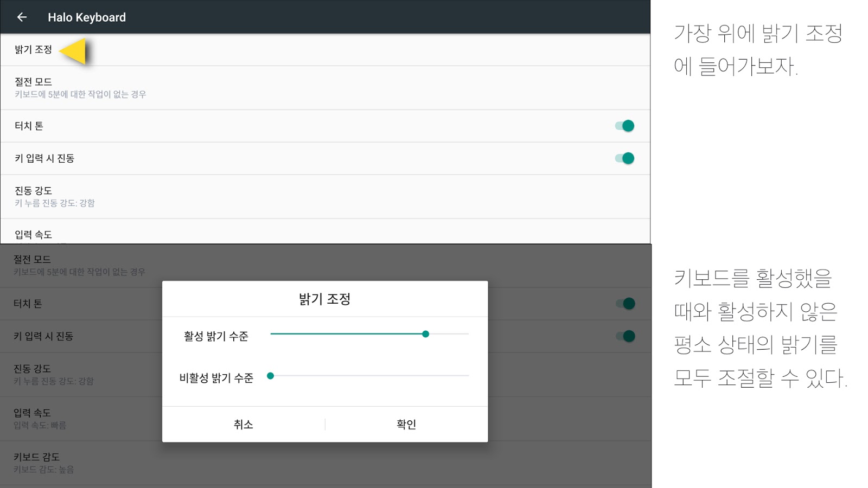Click 확인 to confirm the brightness dialog
This screenshot has width=868, height=488.
pyautogui.click(x=406, y=424)
